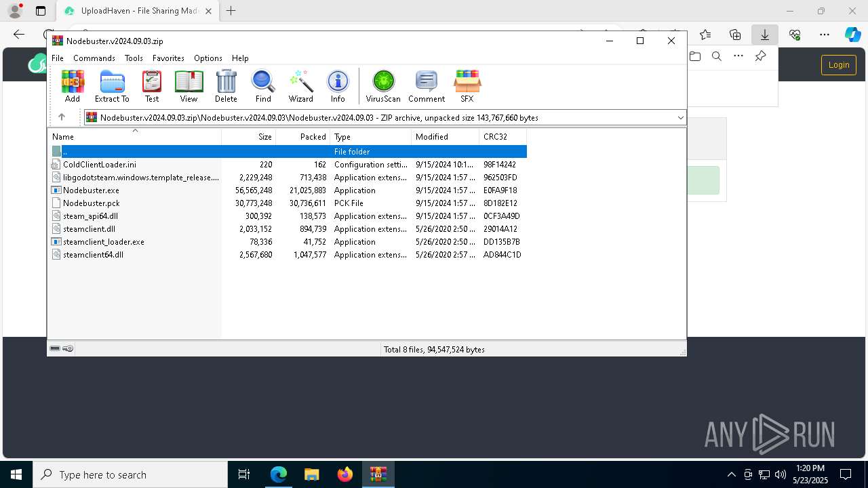The image size is (868, 488).
Task: Open a new browser tab
Action: pos(231,11)
